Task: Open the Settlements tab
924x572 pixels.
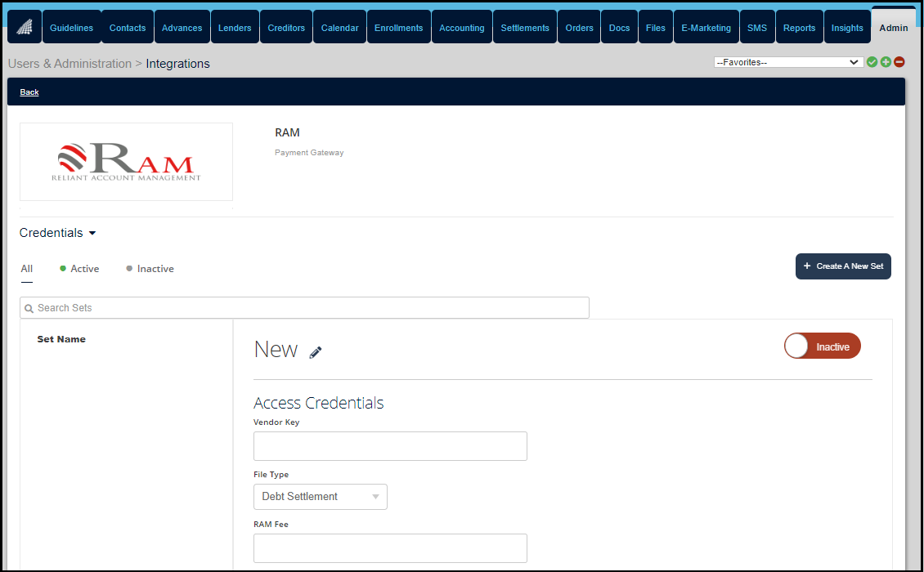Action: [524, 27]
